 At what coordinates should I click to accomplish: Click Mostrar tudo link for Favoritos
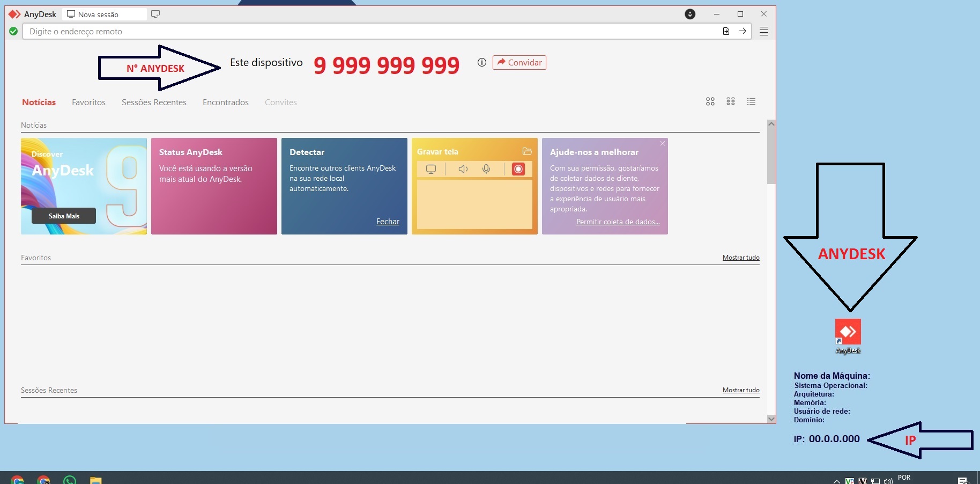(741, 258)
